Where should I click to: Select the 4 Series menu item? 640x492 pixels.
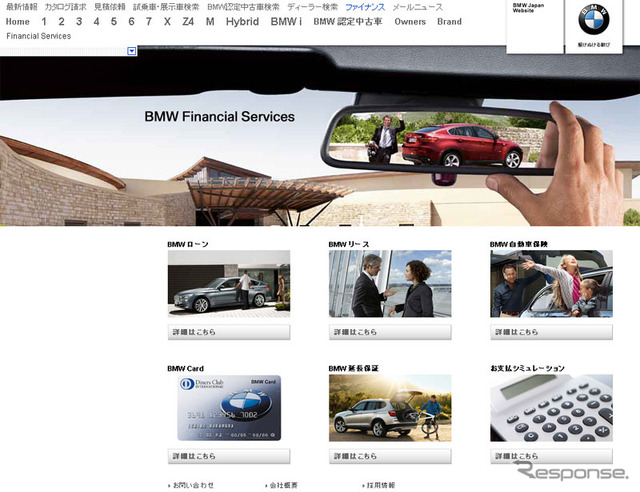click(x=96, y=22)
